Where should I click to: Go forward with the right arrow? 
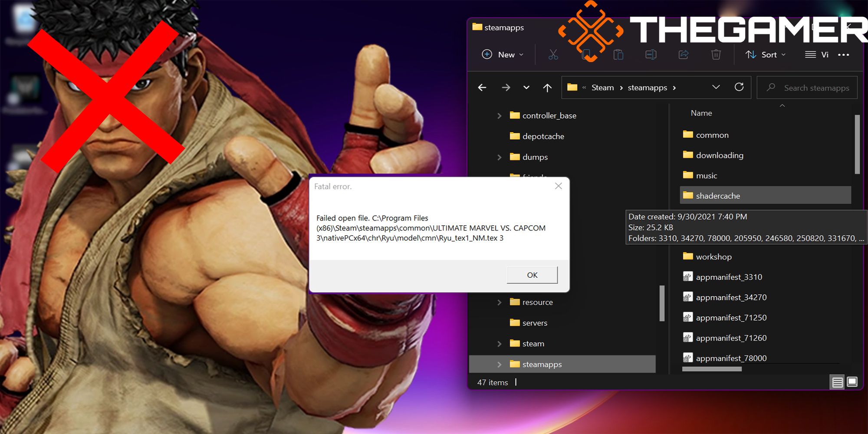(506, 88)
